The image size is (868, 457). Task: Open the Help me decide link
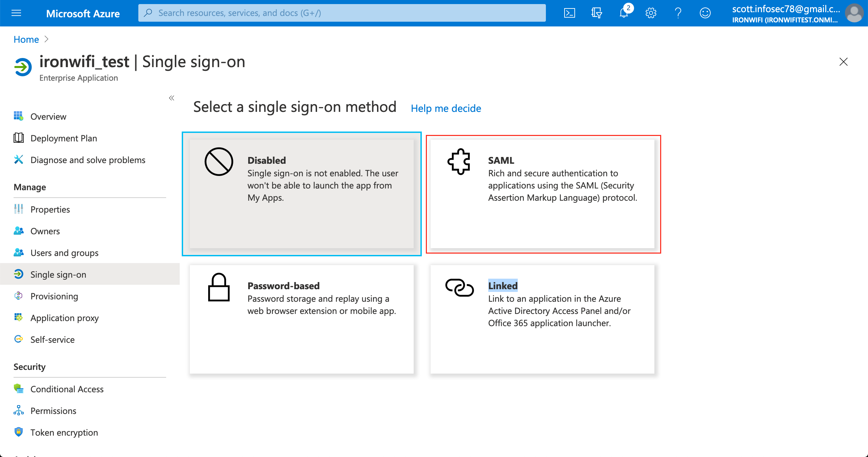[x=446, y=108]
